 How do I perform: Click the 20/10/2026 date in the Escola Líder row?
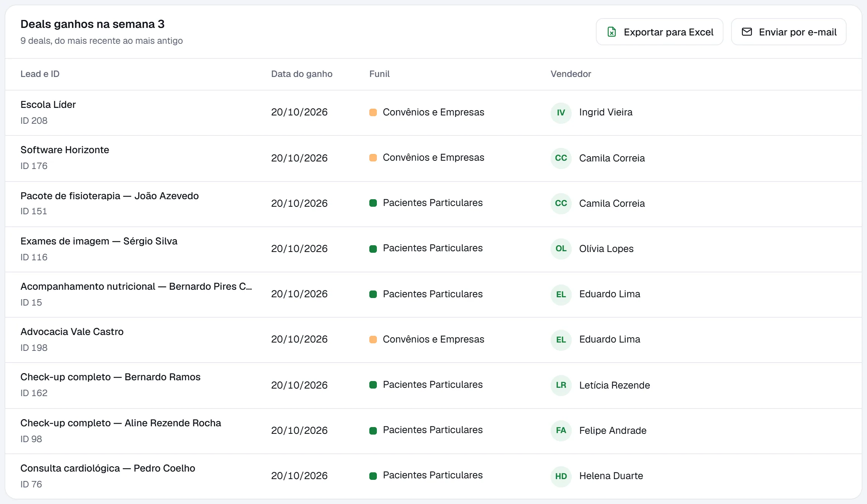[299, 112]
